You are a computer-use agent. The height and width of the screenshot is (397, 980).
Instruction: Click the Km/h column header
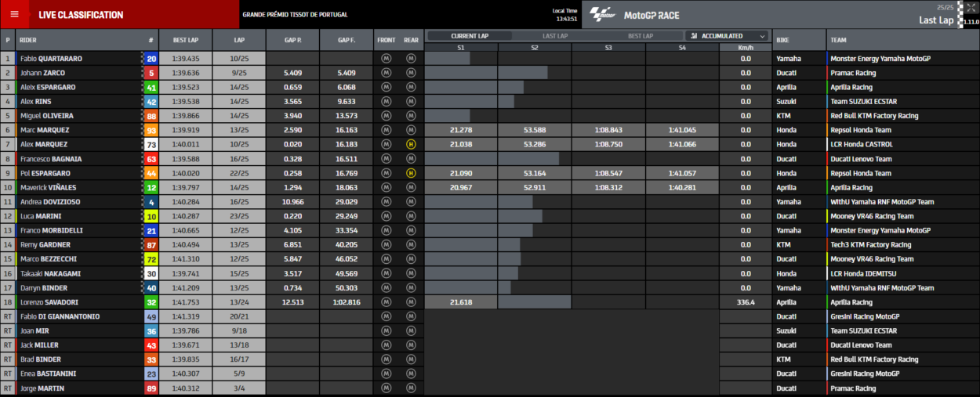pos(746,48)
